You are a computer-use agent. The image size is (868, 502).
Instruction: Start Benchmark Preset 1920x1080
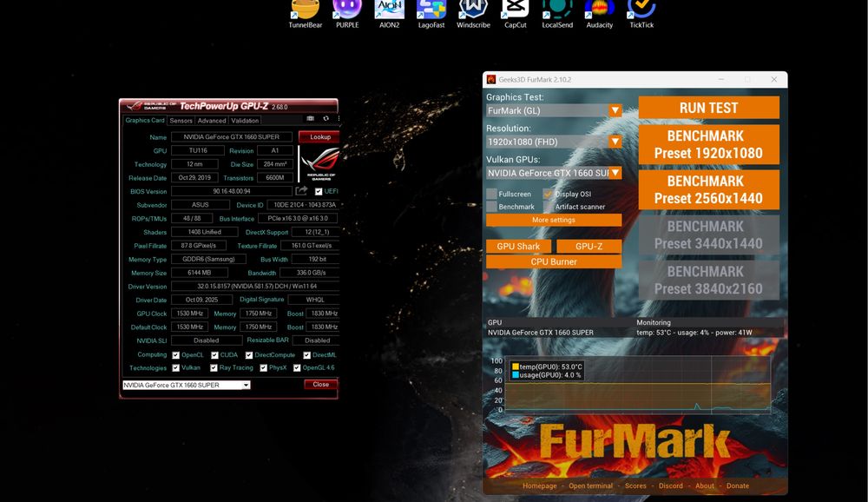[708, 145]
